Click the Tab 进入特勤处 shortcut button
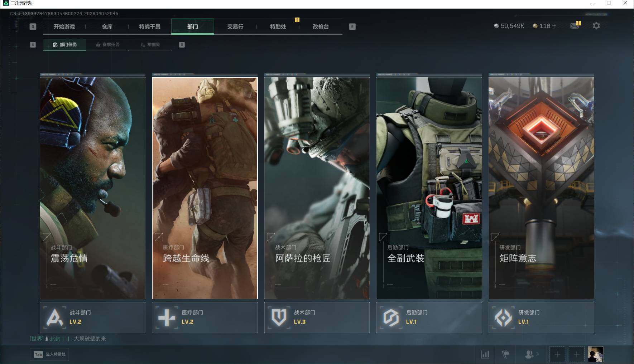The height and width of the screenshot is (364, 634). pos(50,354)
